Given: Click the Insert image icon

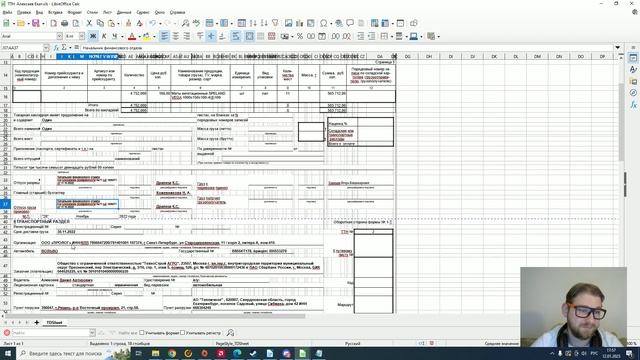Looking at the screenshot, I should click(x=289, y=23).
